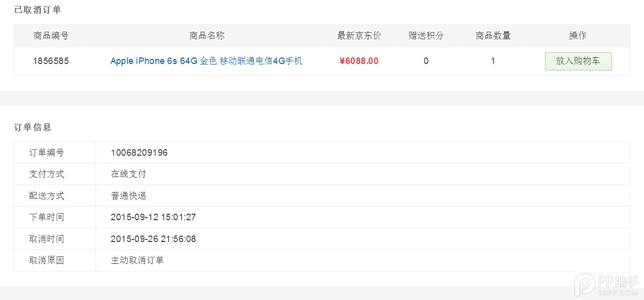Click the 主动取消订单 cancel reason text

tap(137, 260)
